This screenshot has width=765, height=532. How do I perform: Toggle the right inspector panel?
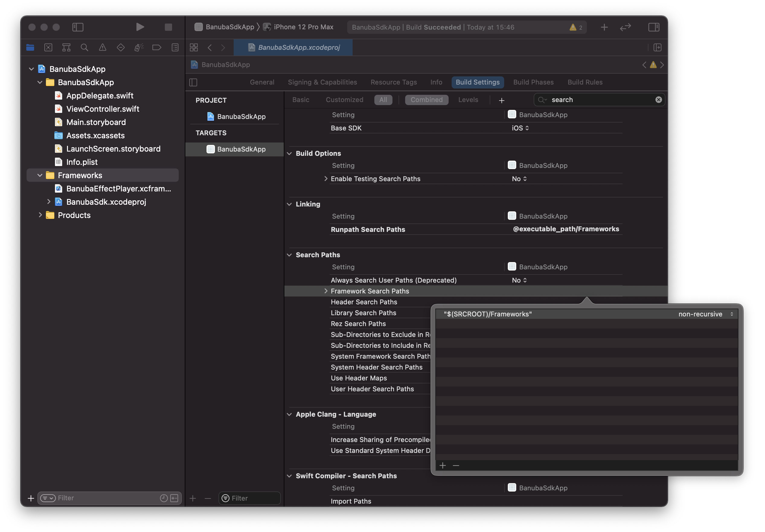[653, 27]
